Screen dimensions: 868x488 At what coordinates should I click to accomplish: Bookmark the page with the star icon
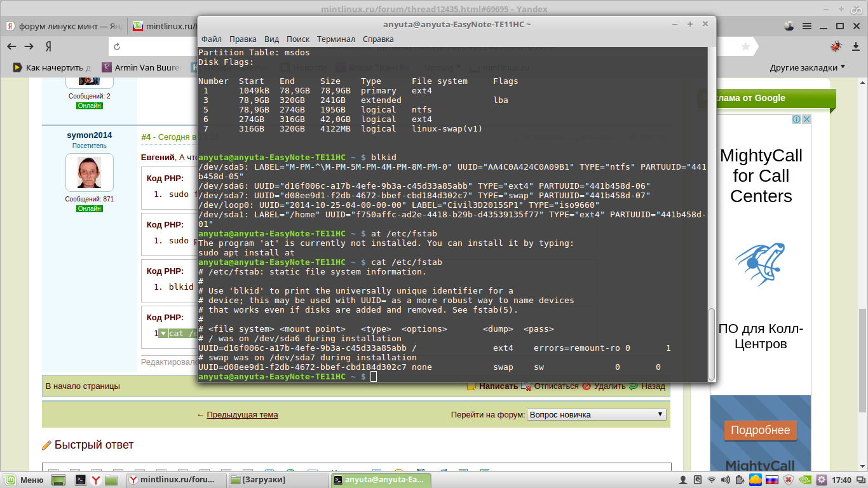point(745,46)
